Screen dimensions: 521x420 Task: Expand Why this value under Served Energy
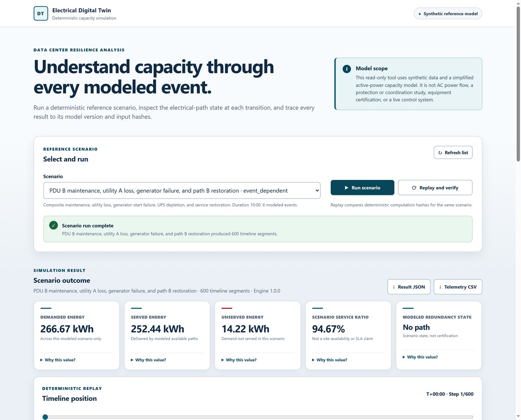click(148, 360)
